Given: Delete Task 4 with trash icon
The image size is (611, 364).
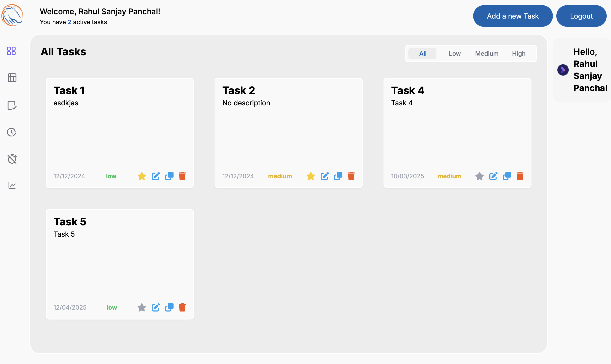Looking at the screenshot, I should [520, 176].
